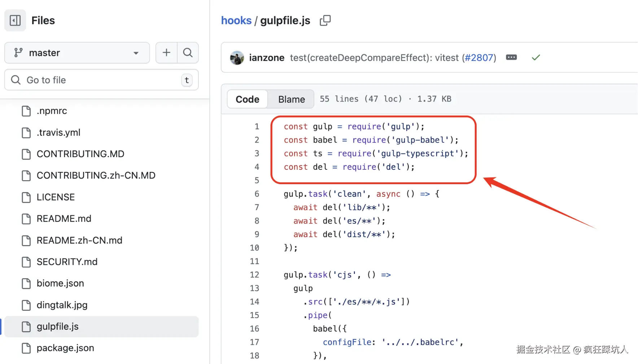Click the file icon next to biome.json
Screen dimensions: 638x364
(x=26, y=284)
